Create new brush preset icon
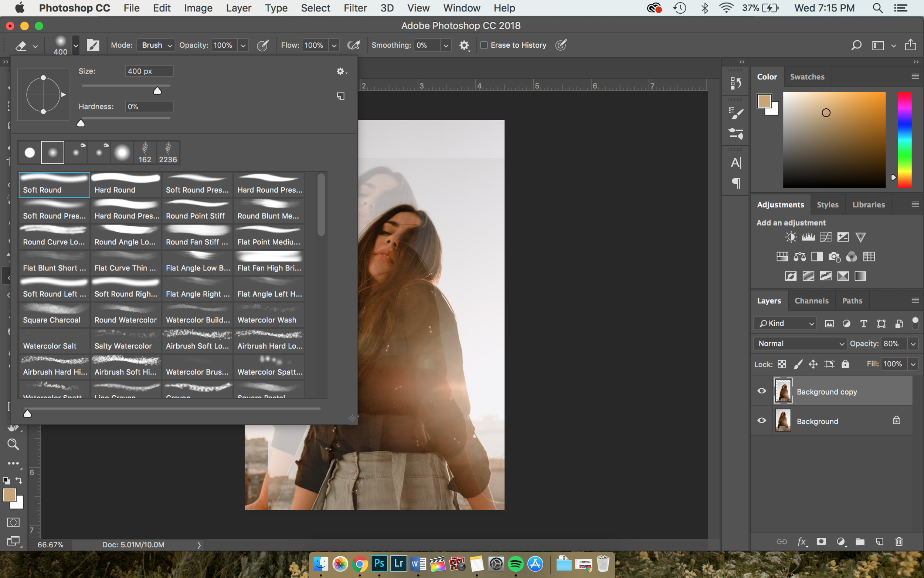Screen dimensions: 924x578 tap(340, 96)
